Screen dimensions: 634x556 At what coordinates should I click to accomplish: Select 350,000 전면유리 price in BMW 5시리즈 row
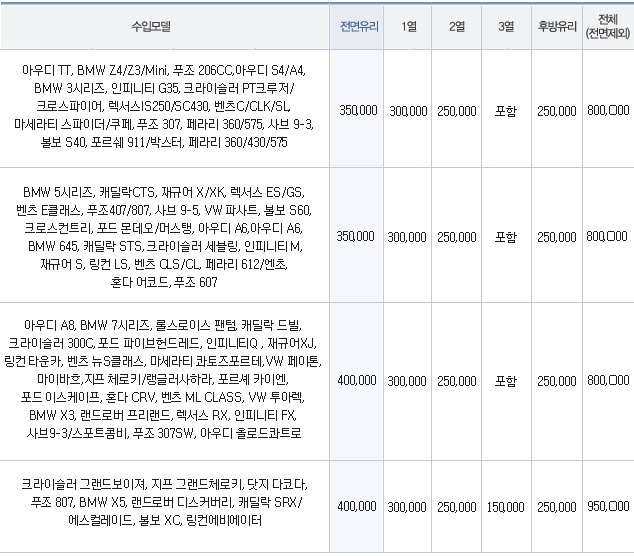tap(355, 236)
